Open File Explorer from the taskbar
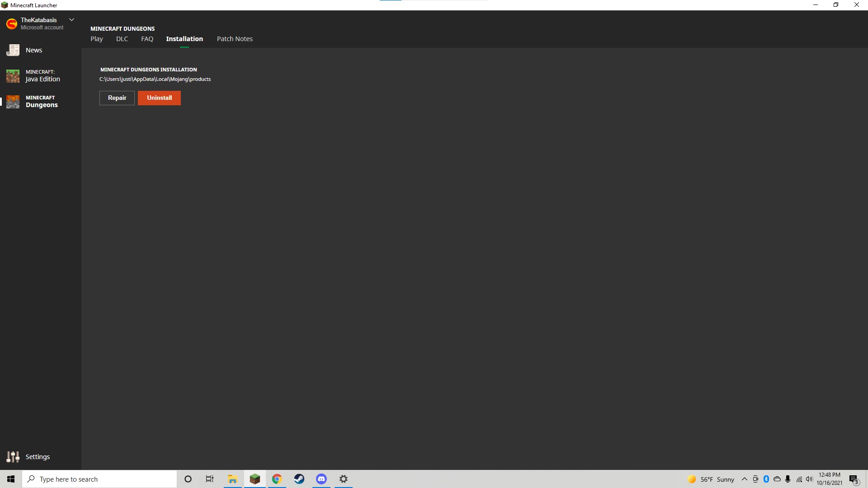Image resolution: width=868 pixels, height=488 pixels. (233, 479)
